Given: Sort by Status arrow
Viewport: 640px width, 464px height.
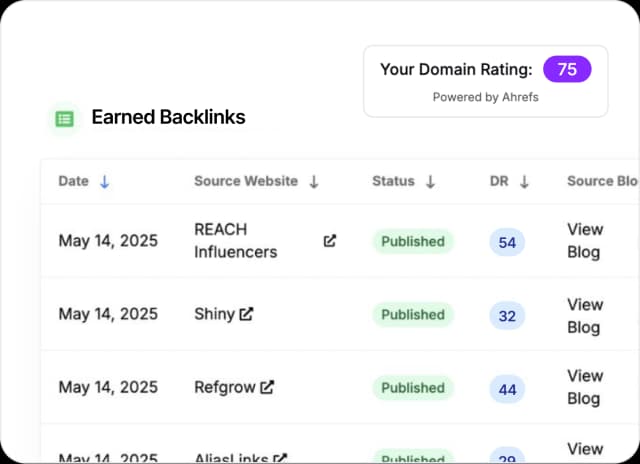Looking at the screenshot, I should click(x=430, y=181).
